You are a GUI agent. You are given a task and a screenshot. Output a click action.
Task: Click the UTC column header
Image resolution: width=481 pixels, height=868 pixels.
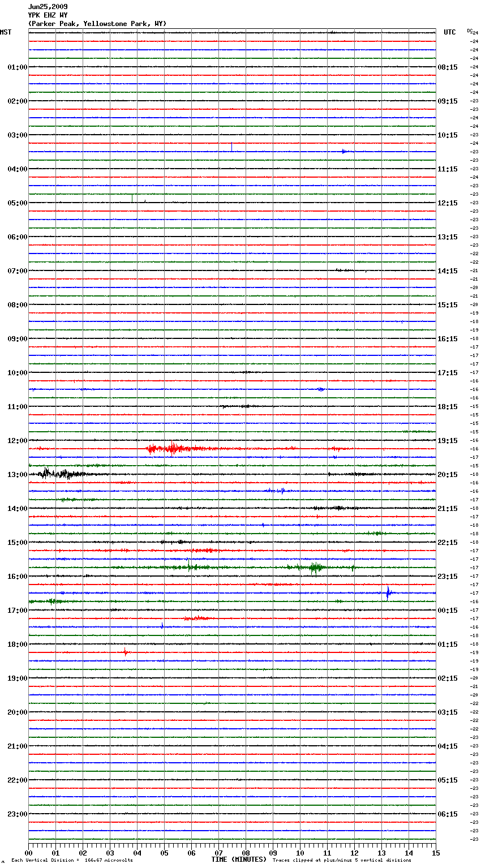pos(450,32)
